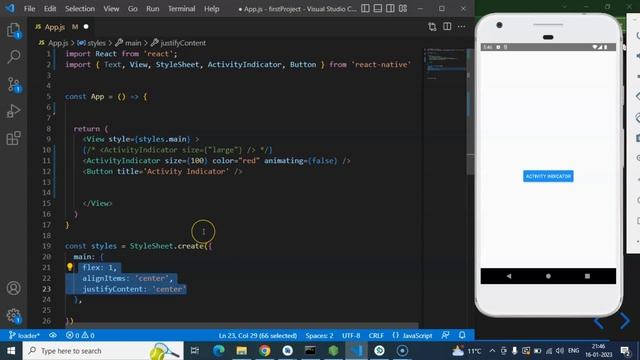Screen dimensions: 640x360
Task: Toggle secondary side bar layout icon
Action: tap(390, 9)
